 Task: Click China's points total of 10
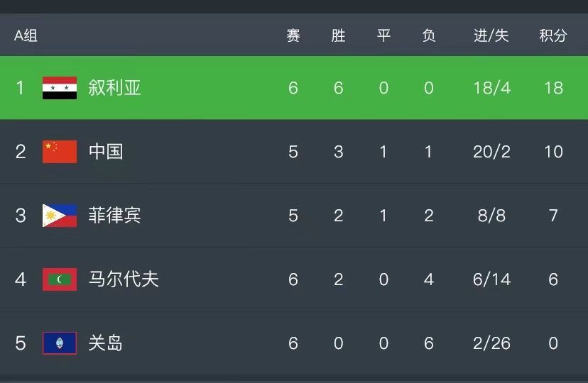tap(553, 152)
